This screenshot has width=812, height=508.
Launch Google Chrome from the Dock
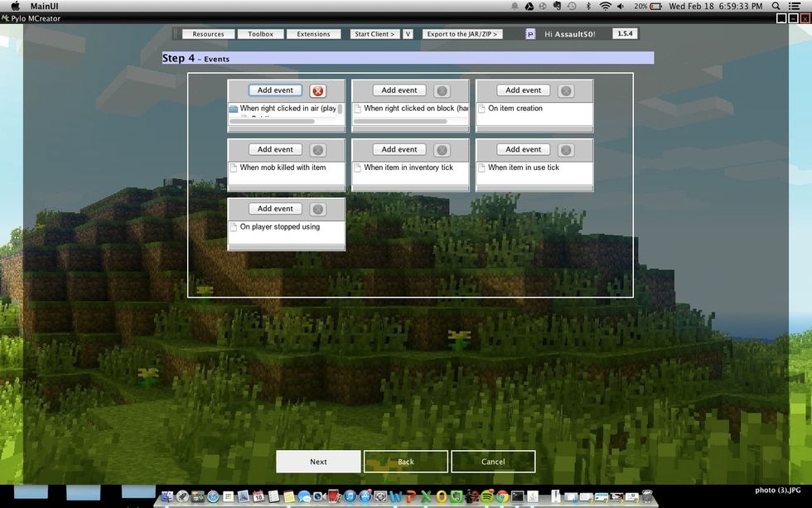(x=502, y=496)
